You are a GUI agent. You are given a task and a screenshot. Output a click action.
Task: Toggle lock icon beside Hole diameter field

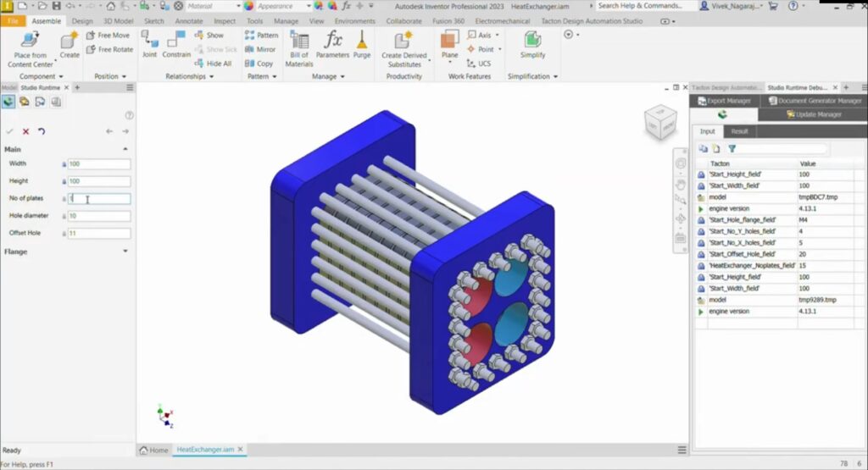pyautogui.click(x=64, y=216)
